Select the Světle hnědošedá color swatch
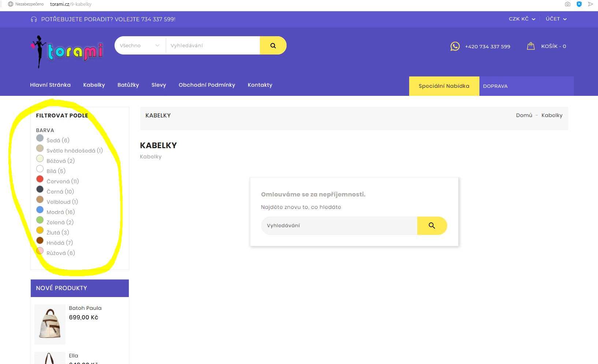The width and height of the screenshot is (598, 364). [40, 148]
